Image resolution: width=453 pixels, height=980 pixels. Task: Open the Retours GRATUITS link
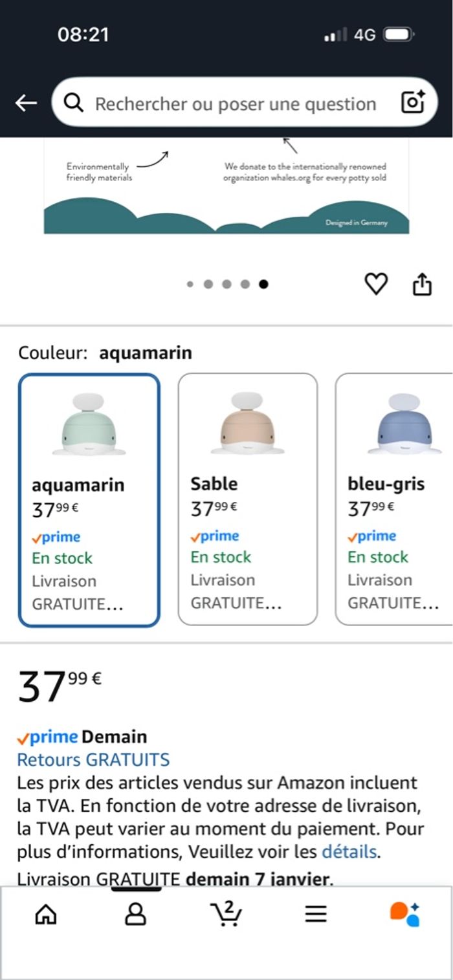(x=93, y=759)
